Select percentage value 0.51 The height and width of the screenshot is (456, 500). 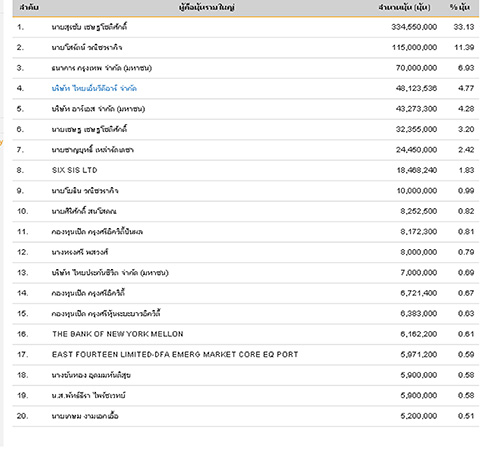466,416
